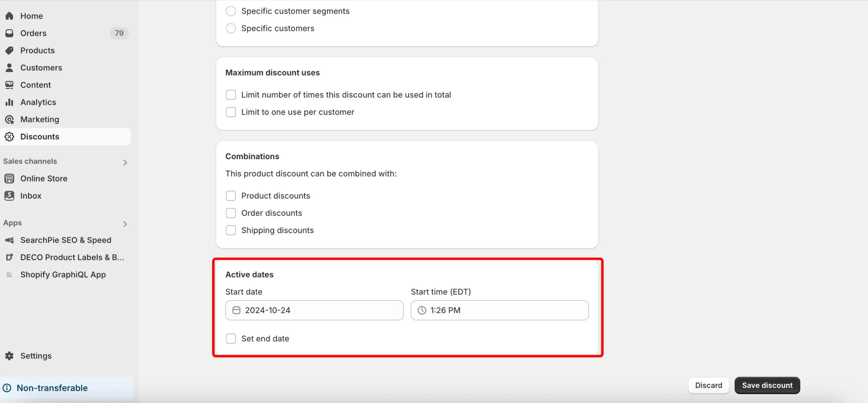This screenshot has width=868, height=403.
Task: Click the 79 orders count badge
Action: tap(119, 33)
